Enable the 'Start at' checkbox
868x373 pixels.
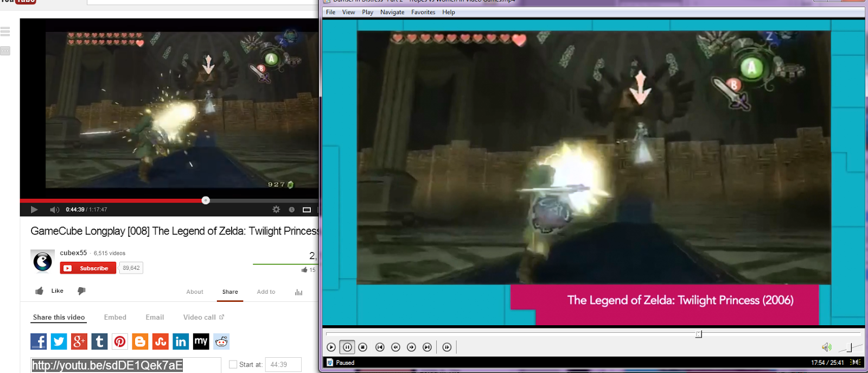[233, 365]
